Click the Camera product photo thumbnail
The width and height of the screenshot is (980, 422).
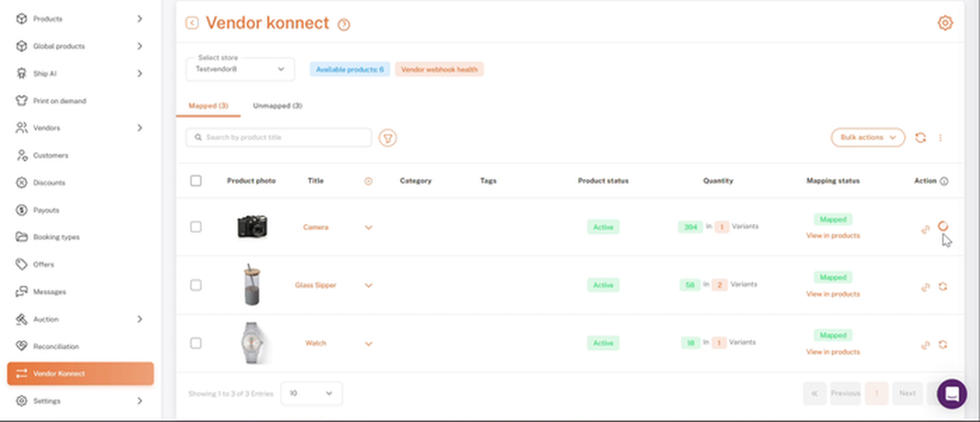click(x=253, y=226)
